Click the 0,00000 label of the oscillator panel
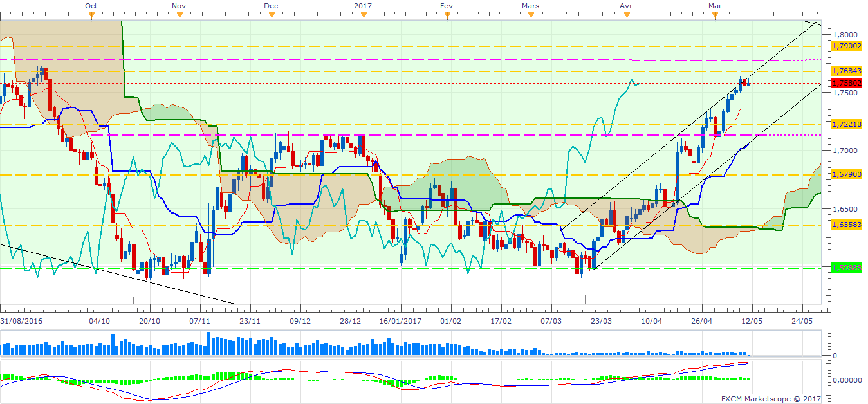 click(x=846, y=380)
